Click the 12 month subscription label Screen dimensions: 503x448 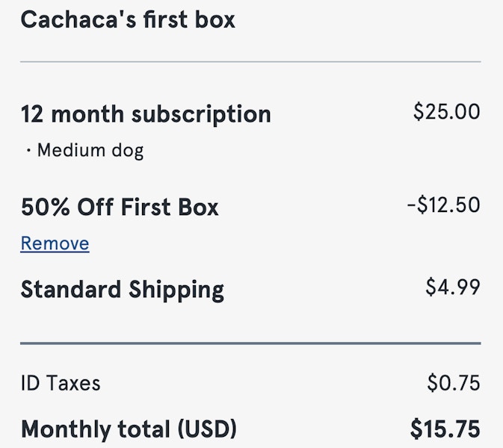[x=146, y=115]
